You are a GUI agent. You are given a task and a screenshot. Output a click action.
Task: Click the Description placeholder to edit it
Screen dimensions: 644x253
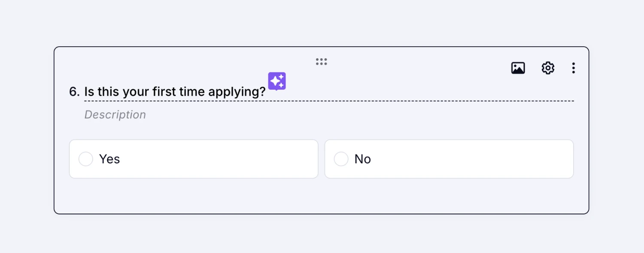115,114
